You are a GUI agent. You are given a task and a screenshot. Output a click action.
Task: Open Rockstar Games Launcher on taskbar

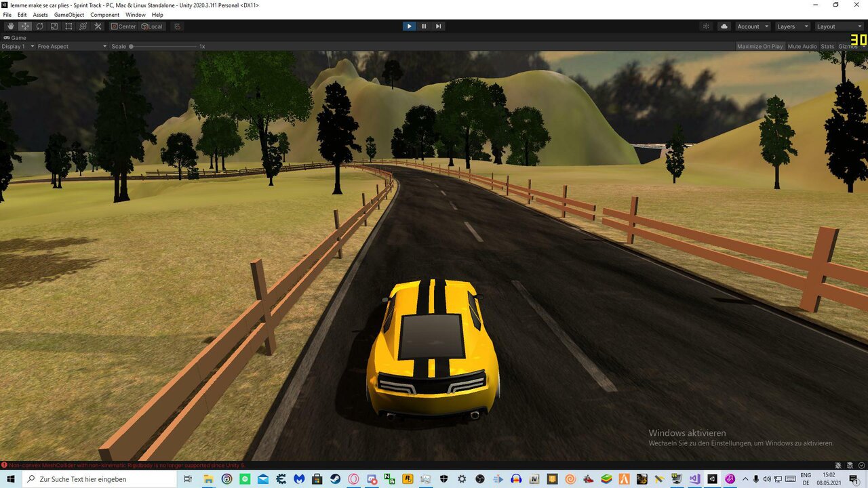[x=408, y=479]
